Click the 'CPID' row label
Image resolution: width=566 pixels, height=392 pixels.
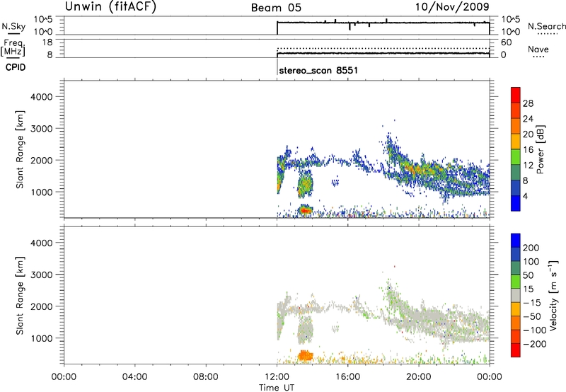[16, 67]
